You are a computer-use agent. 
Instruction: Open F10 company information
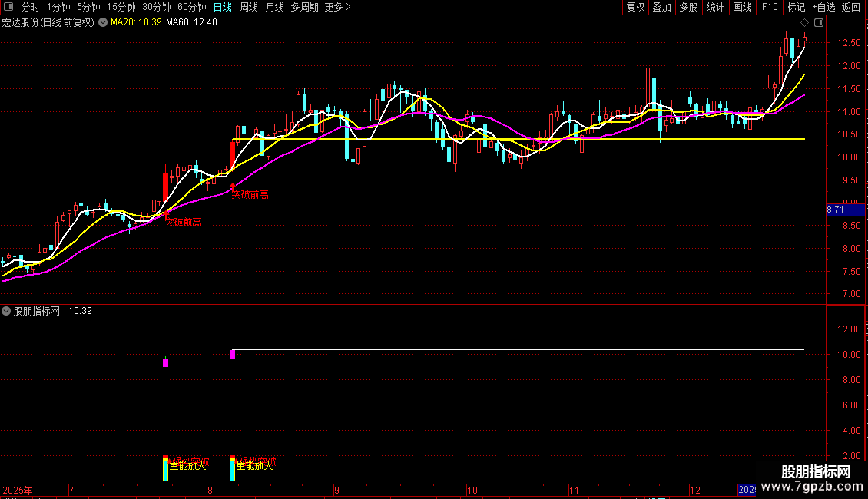tap(770, 7)
